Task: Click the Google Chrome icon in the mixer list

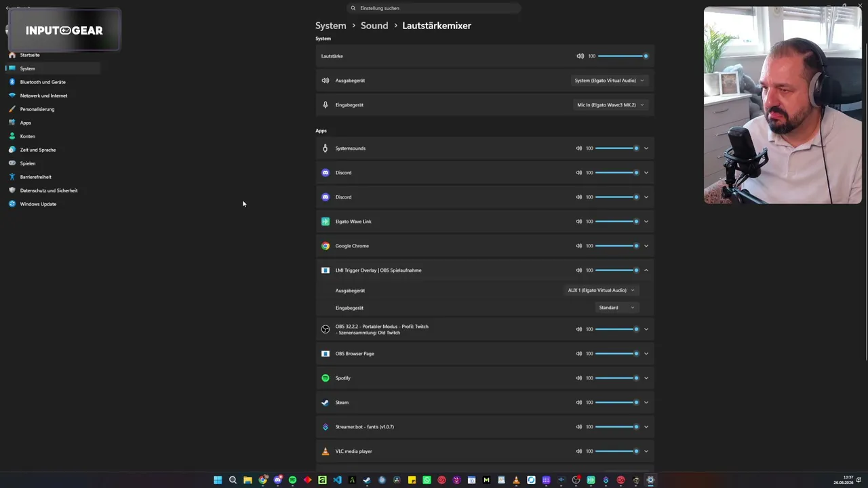Action: point(325,246)
